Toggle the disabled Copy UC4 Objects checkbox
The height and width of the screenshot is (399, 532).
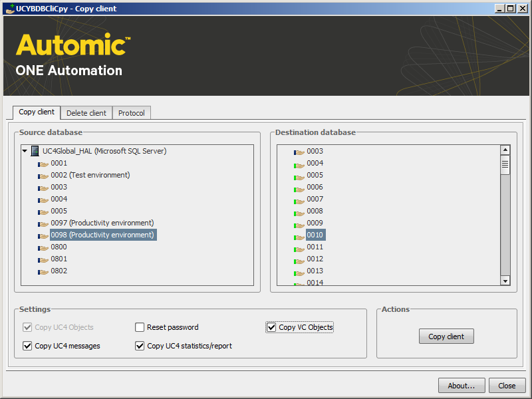[x=27, y=327]
